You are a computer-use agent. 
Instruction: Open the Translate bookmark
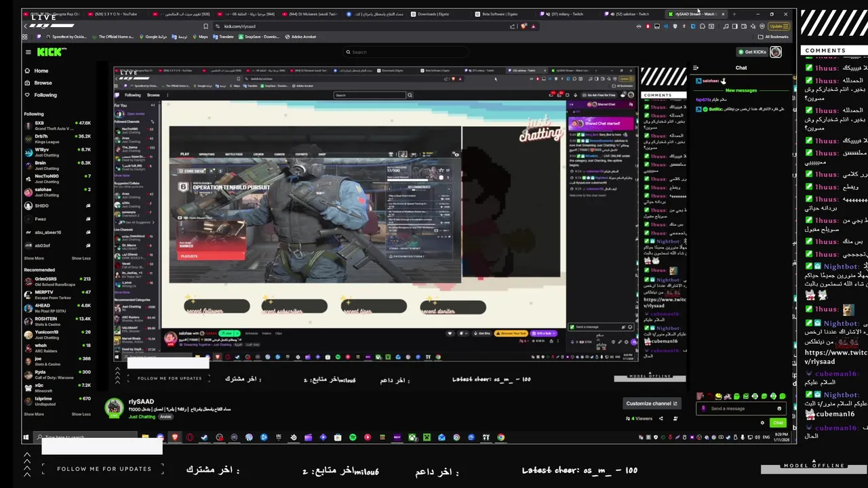tap(224, 37)
